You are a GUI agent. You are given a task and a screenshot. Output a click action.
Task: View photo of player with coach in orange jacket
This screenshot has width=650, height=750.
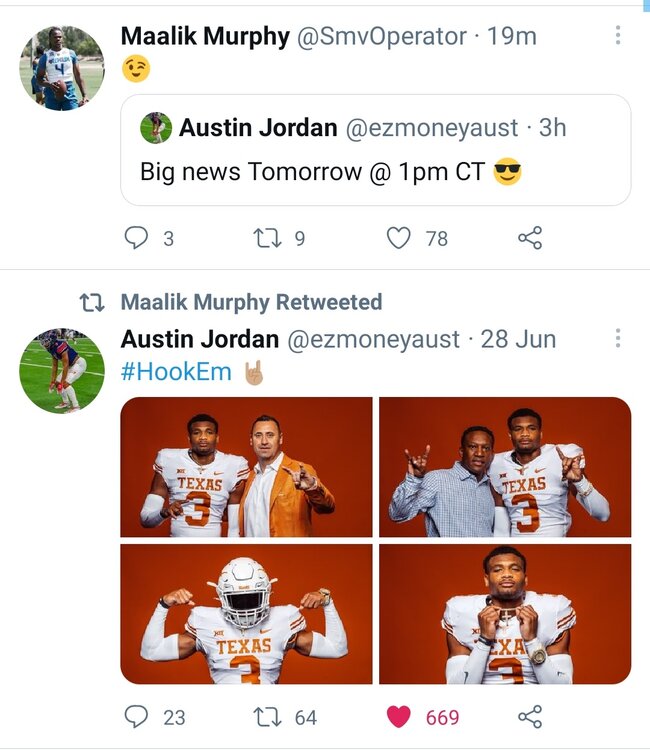click(x=246, y=467)
